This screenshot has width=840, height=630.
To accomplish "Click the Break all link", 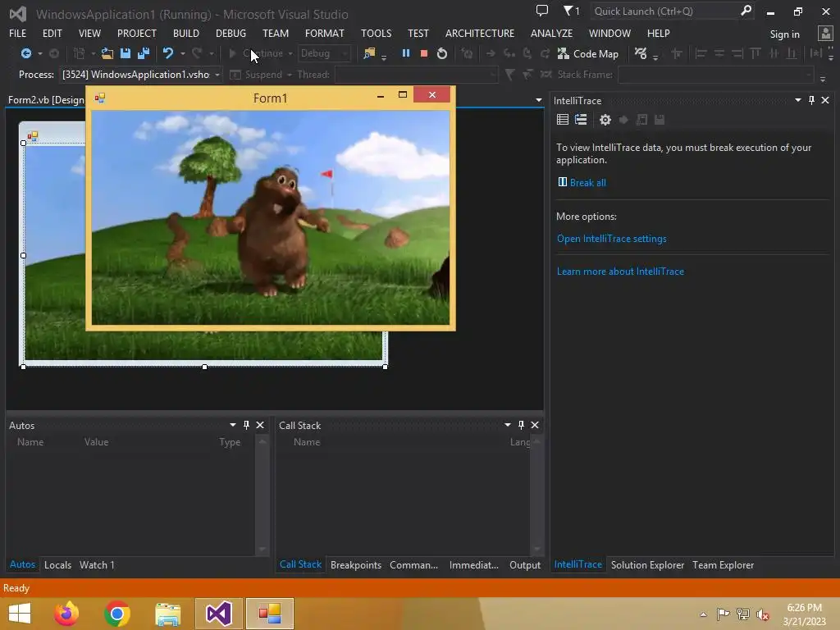I will coord(587,182).
